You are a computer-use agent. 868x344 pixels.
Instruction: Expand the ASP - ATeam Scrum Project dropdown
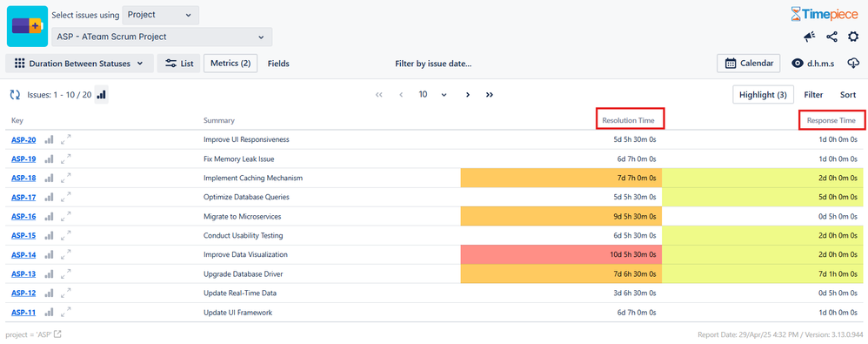(162, 37)
